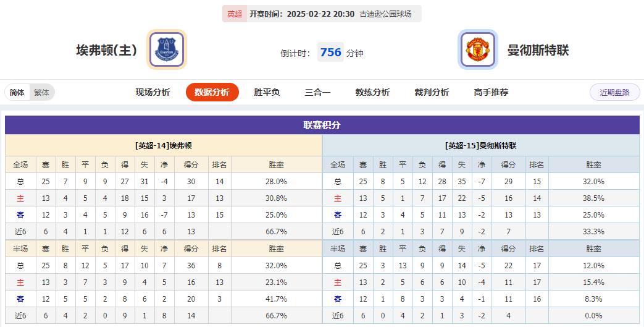
Task: Click the 古迪逊公园球场 venue text
Action: click(x=385, y=14)
